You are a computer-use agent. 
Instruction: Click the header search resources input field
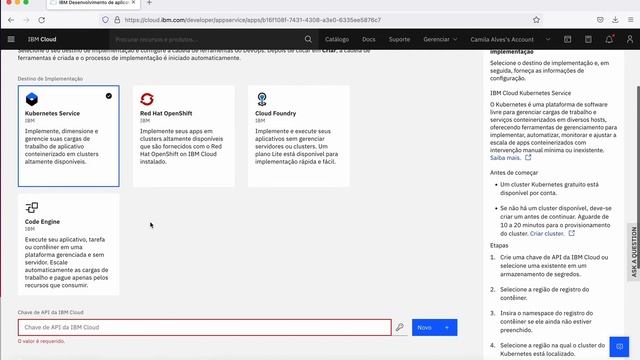206,39
